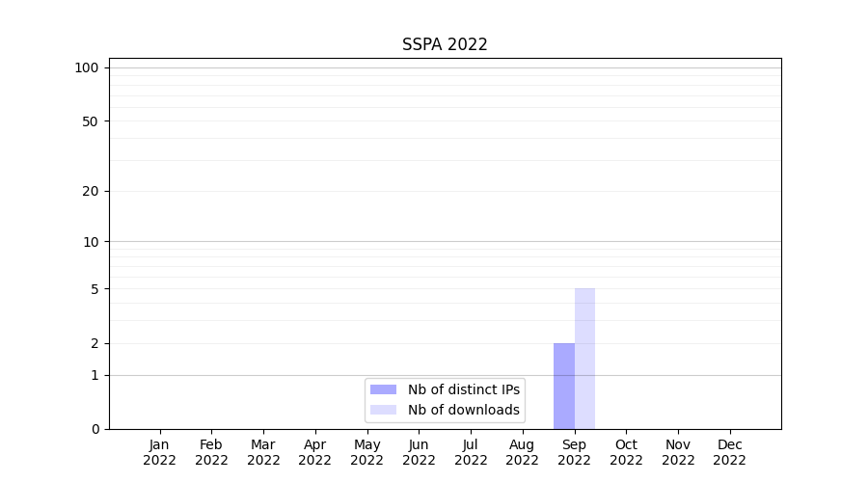Viewport: 868px width, 482px height.
Task: Click the 'SSPA 2022' chart title
Action: [445, 45]
